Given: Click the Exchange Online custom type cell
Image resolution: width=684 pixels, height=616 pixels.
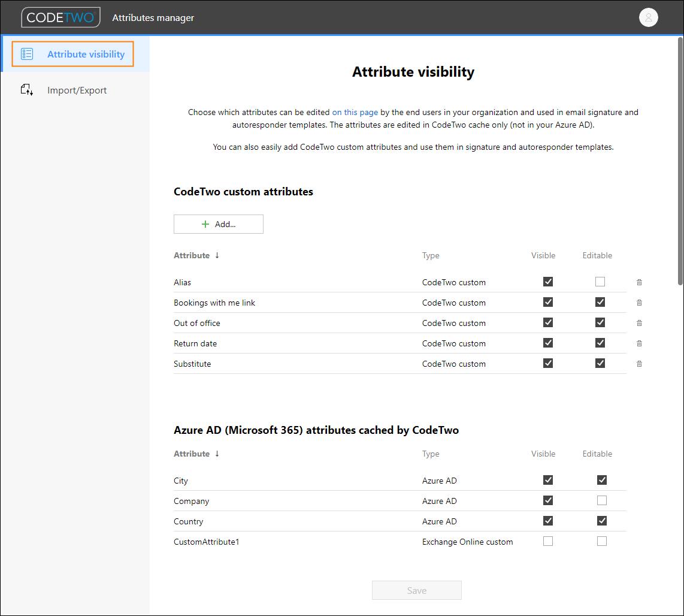Looking at the screenshot, I should coord(467,542).
